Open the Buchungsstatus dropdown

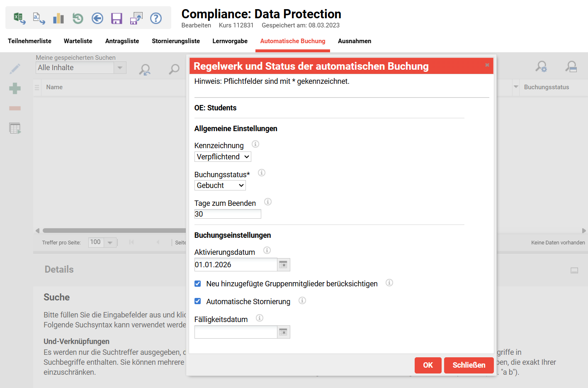pos(220,185)
